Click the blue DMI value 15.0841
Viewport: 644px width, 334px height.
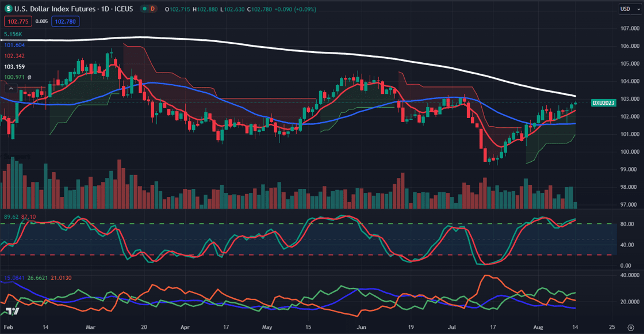click(14, 278)
